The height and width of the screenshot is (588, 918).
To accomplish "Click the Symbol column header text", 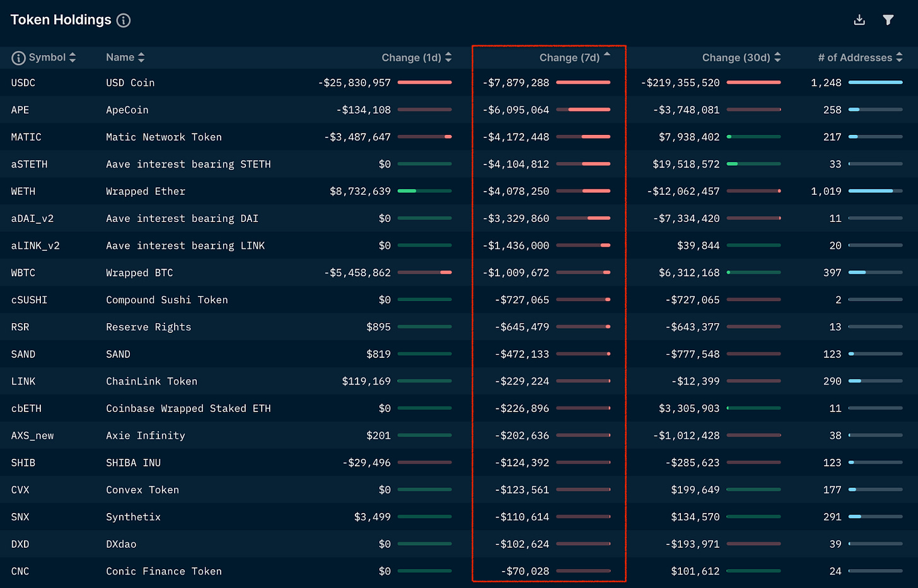I will (x=47, y=57).
